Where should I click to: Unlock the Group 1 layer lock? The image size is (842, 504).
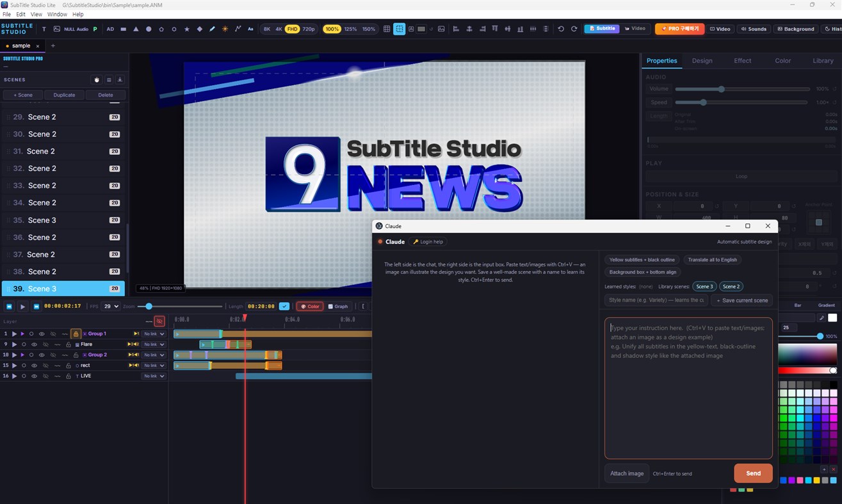tap(76, 334)
